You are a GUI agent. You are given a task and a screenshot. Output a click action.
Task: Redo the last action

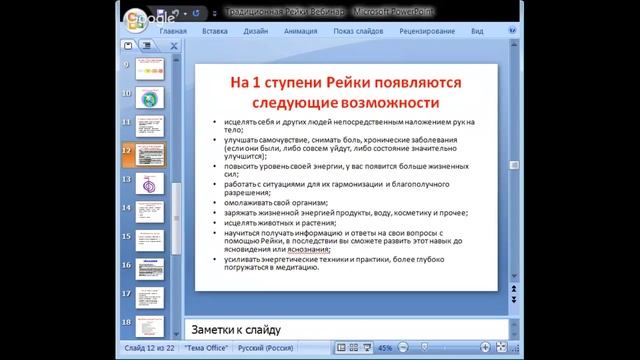point(196,13)
